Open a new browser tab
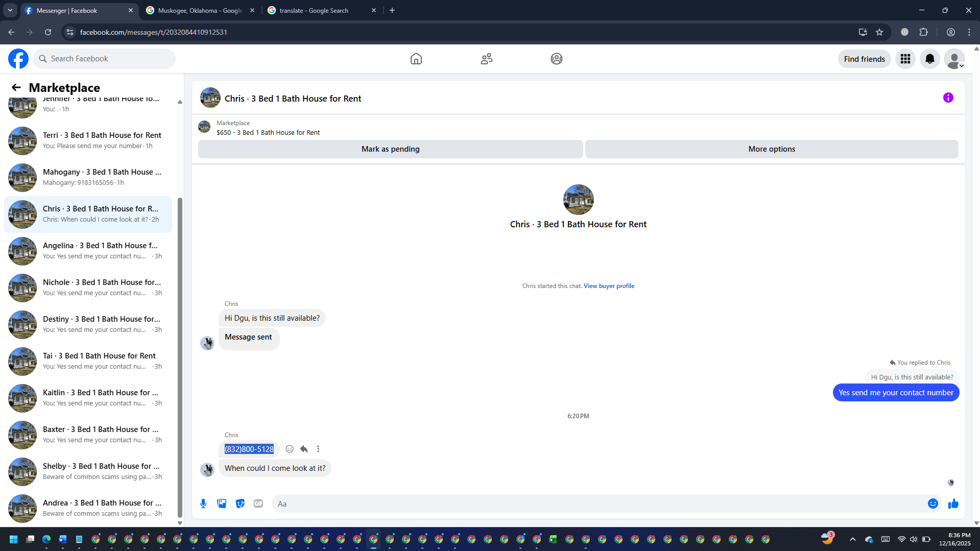 [x=392, y=10]
